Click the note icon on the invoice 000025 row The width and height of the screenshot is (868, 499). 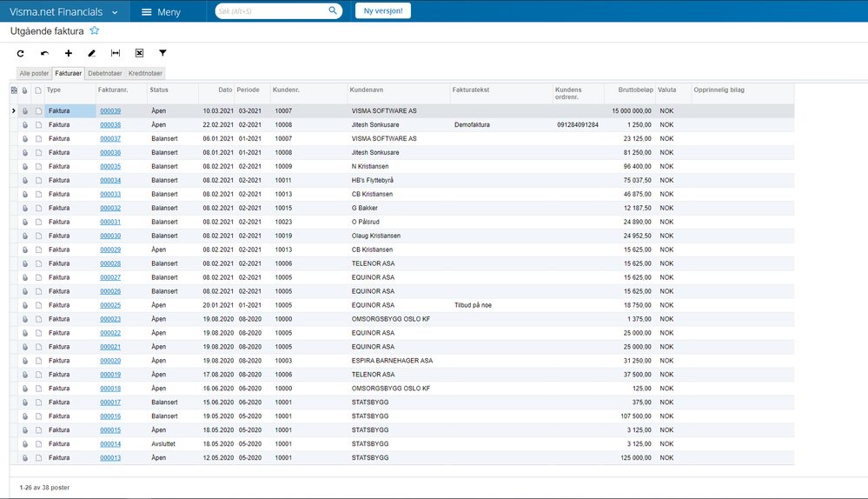(38, 305)
